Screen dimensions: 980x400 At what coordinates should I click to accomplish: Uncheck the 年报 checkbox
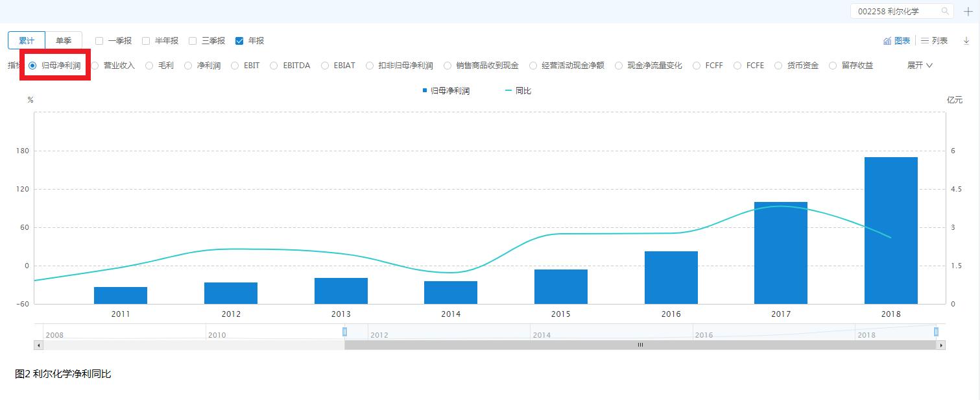click(239, 41)
